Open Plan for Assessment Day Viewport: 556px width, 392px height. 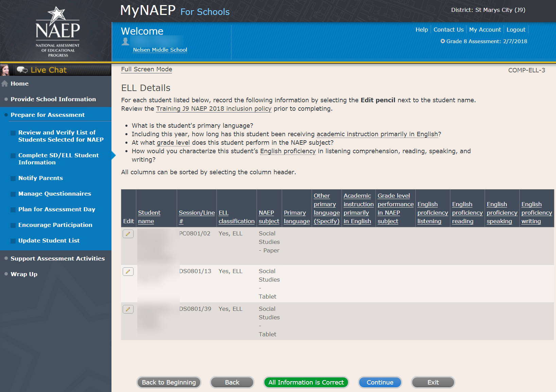tap(57, 209)
